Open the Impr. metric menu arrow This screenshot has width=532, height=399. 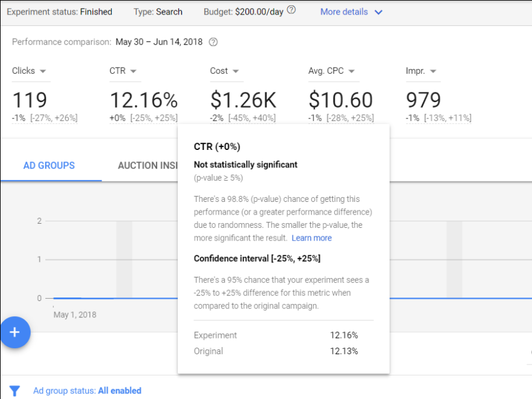click(x=434, y=71)
